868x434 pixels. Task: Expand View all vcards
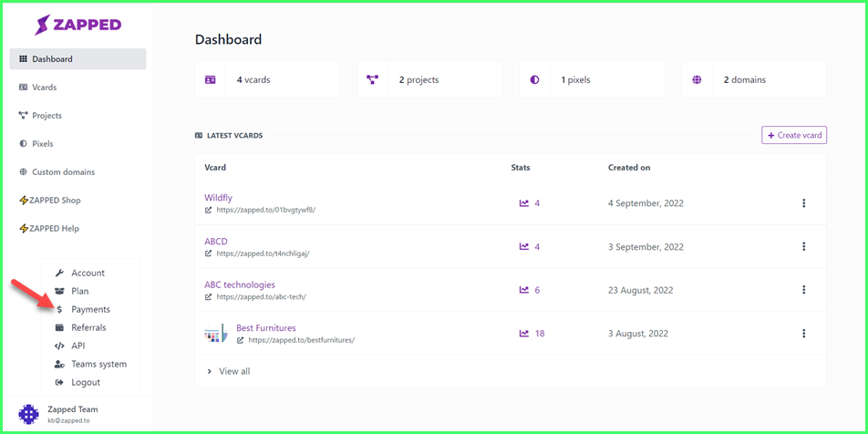point(229,371)
